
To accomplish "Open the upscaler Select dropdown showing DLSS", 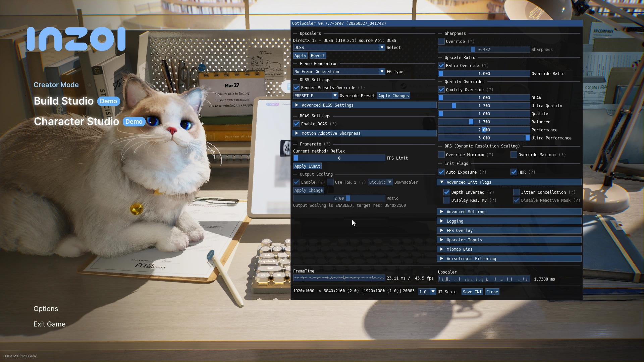I will pyautogui.click(x=339, y=48).
